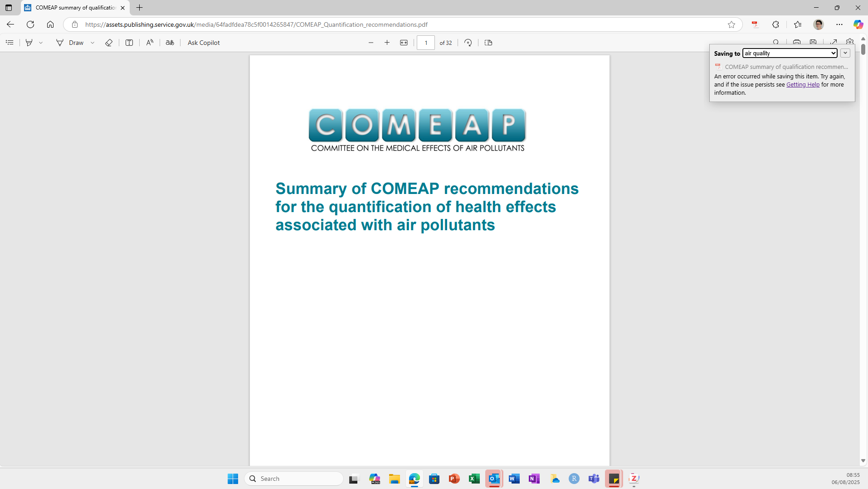The image size is (868, 489).
Task: Click the PDF extension icon in browser toolbar
Action: coord(755,24)
